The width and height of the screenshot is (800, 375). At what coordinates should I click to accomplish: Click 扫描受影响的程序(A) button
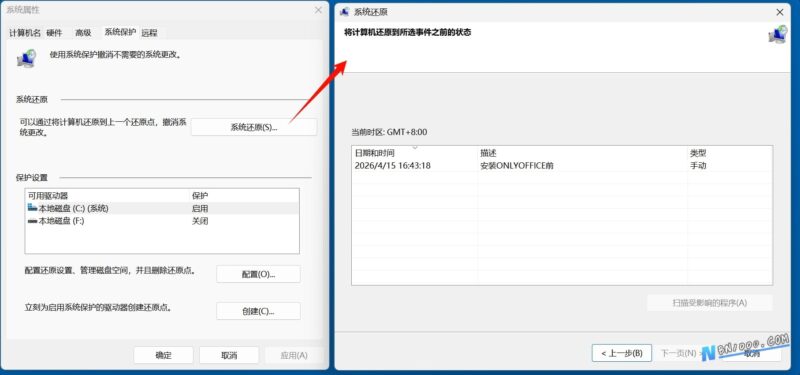tap(710, 303)
